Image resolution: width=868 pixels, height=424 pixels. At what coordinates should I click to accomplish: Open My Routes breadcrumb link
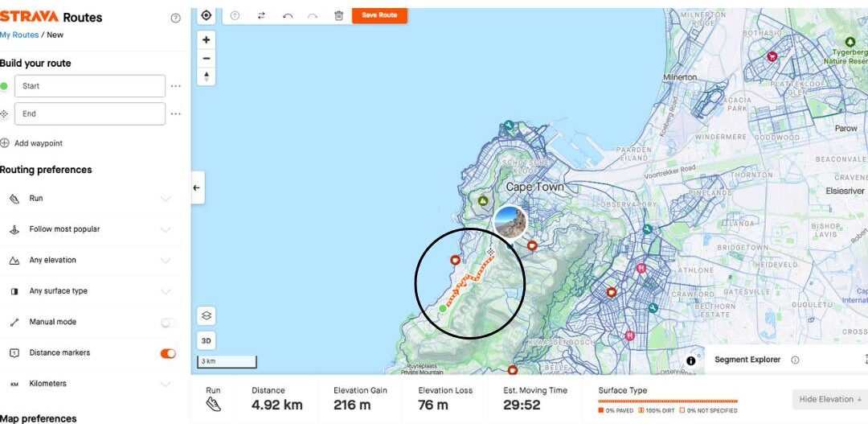19,35
